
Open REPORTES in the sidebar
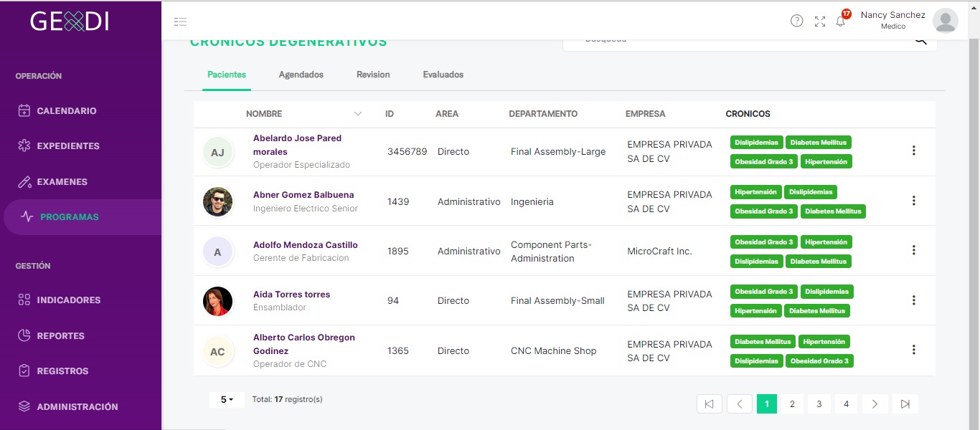(x=61, y=336)
